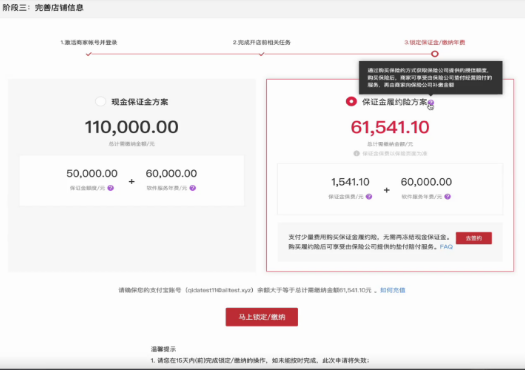Click the 请确保您的支付宝账号 notice text
The image size is (525, 370).
point(248,290)
